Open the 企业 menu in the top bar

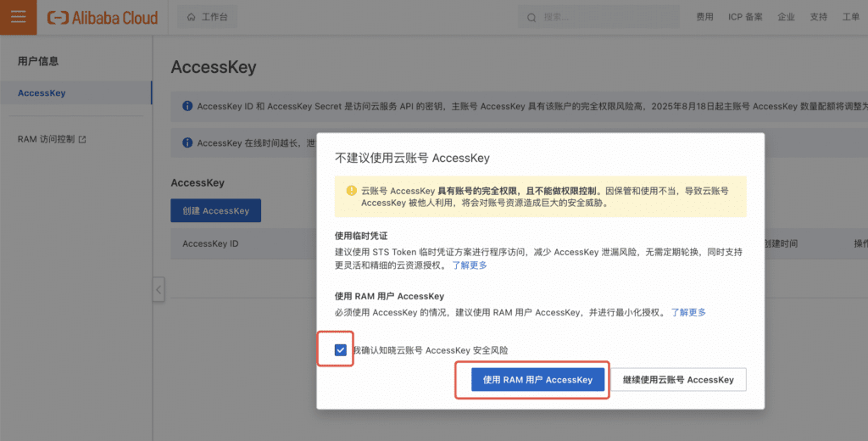(786, 17)
